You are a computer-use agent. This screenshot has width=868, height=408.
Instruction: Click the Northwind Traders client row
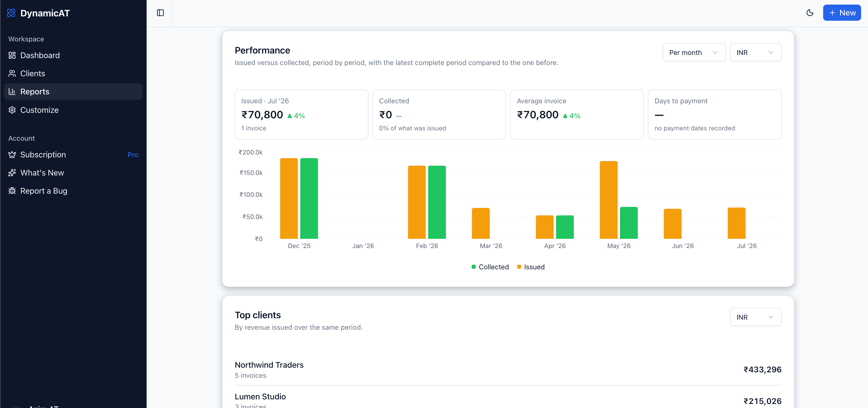point(508,369)
